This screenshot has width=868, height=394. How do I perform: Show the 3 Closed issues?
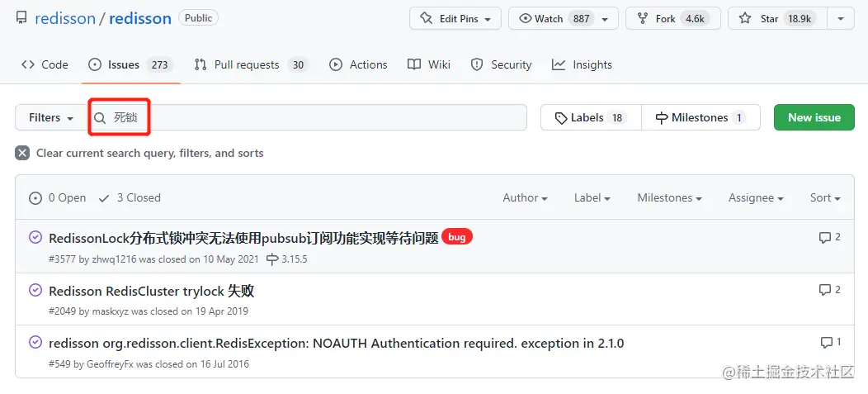pyautogui.click(x=130, y=198)
